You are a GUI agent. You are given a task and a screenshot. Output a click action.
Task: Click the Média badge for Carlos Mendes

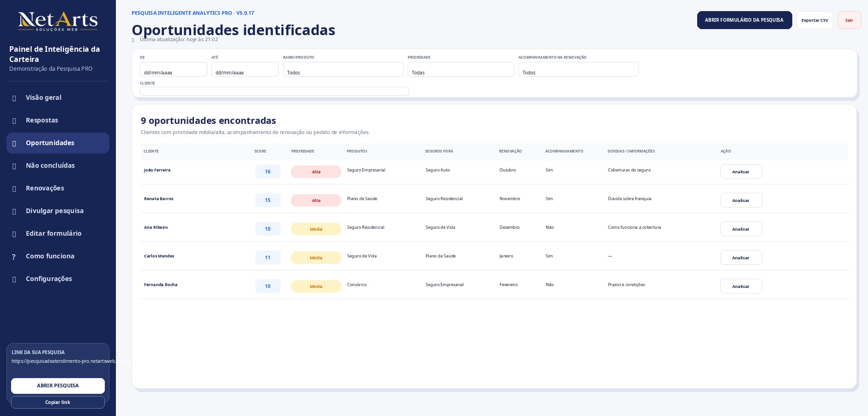click(x=316, y=257)
